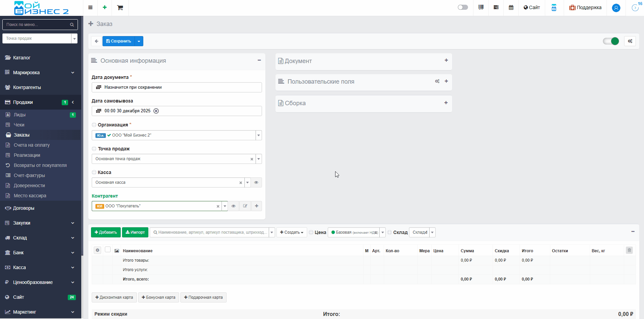This screenshot has height=319, width=644.
Task: Click edit icon next to Контрагент field
Action: [245, 206]
